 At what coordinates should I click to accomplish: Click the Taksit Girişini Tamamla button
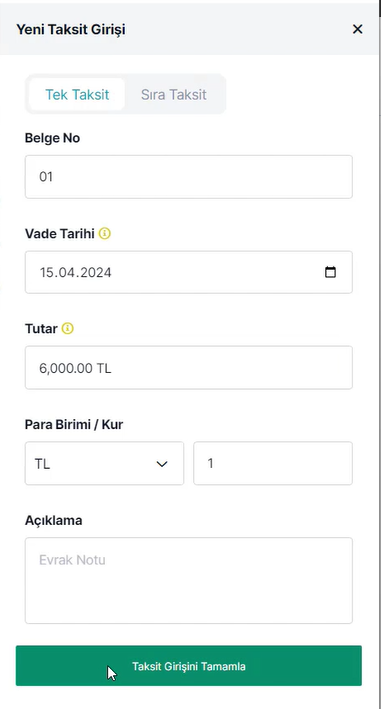(188, 666)
